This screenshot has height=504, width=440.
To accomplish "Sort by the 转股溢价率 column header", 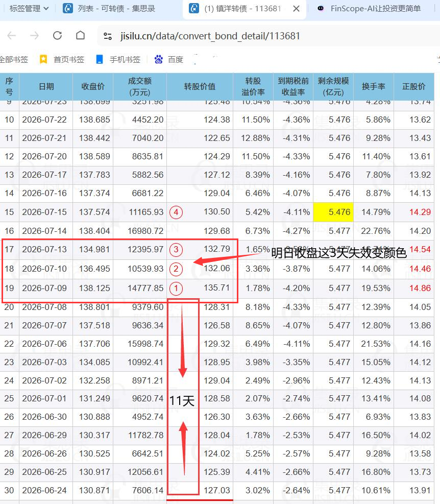I will 253,86.
